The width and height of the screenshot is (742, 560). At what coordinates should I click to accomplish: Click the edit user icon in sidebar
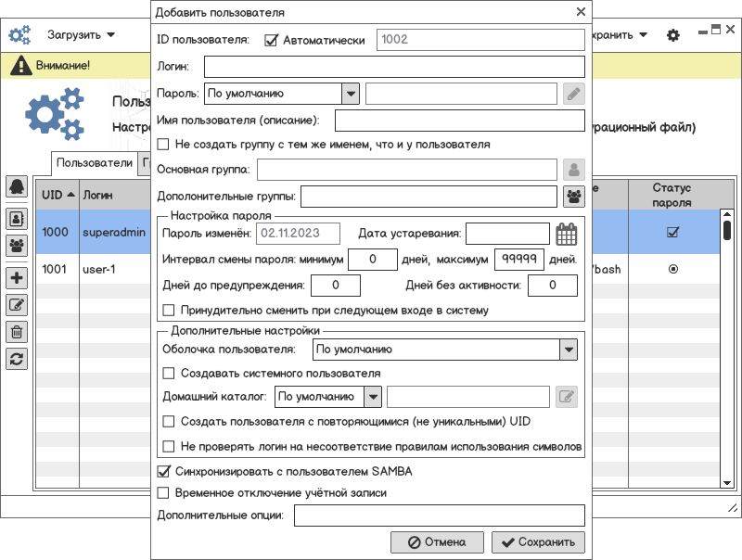point(17,305)
